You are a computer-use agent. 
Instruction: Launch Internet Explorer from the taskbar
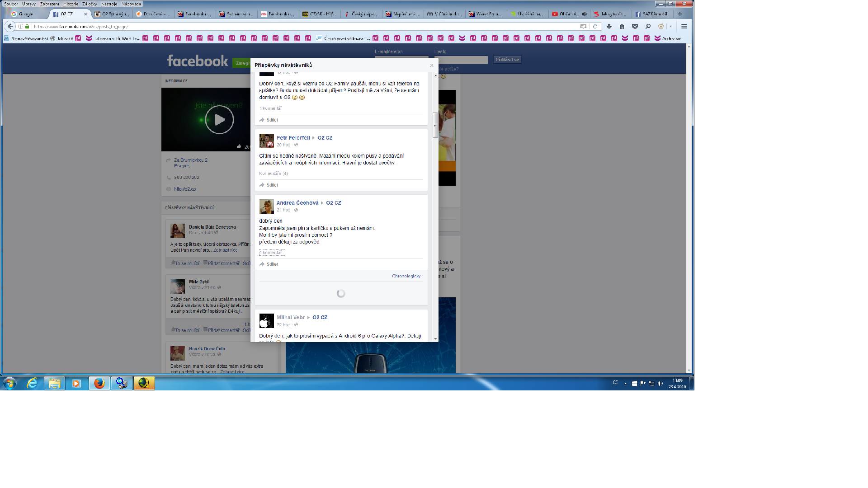point(32,384)
